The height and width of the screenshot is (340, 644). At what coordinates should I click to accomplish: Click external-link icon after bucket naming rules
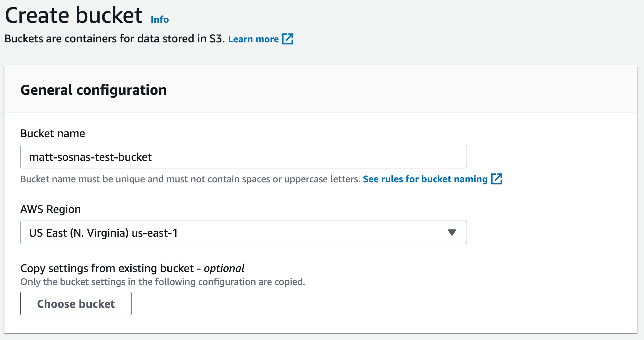pos(497,179)
